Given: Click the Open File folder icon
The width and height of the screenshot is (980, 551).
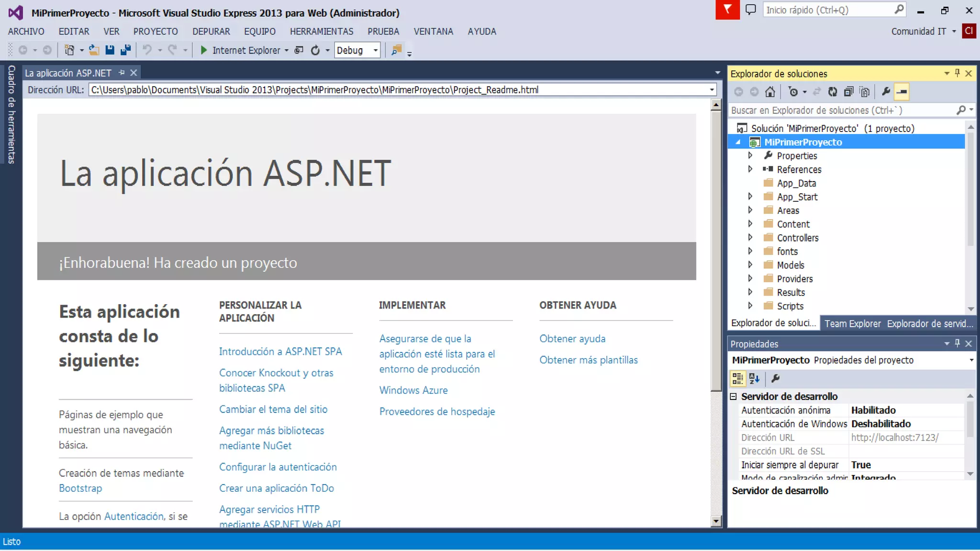Looking at the screenshot, I should pos(94,50).
